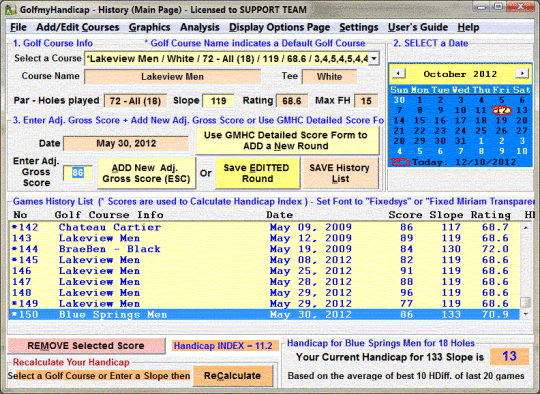Click current handicap value 13

(x=509, y=356)
